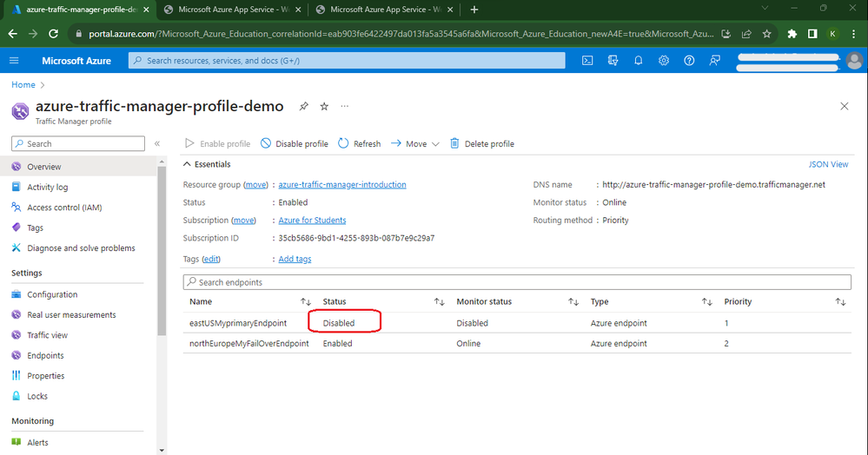Viewport: 868px width, 455px height.
Task: Click Enable profile in the toolbar
Action: pos(217,143)
